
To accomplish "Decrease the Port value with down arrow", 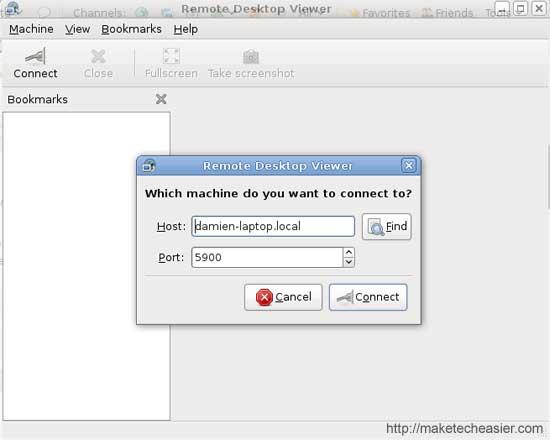I will [349, 262].
